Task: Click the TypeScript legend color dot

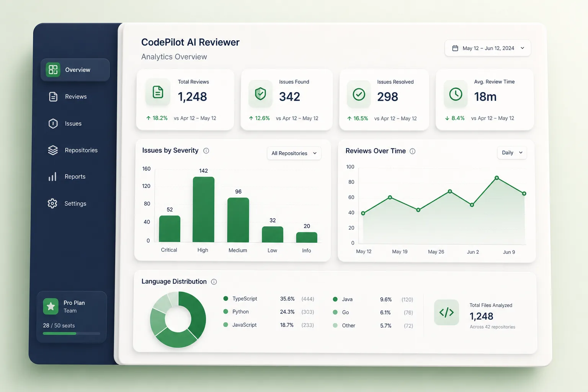Action: click(x=225, y=299)
